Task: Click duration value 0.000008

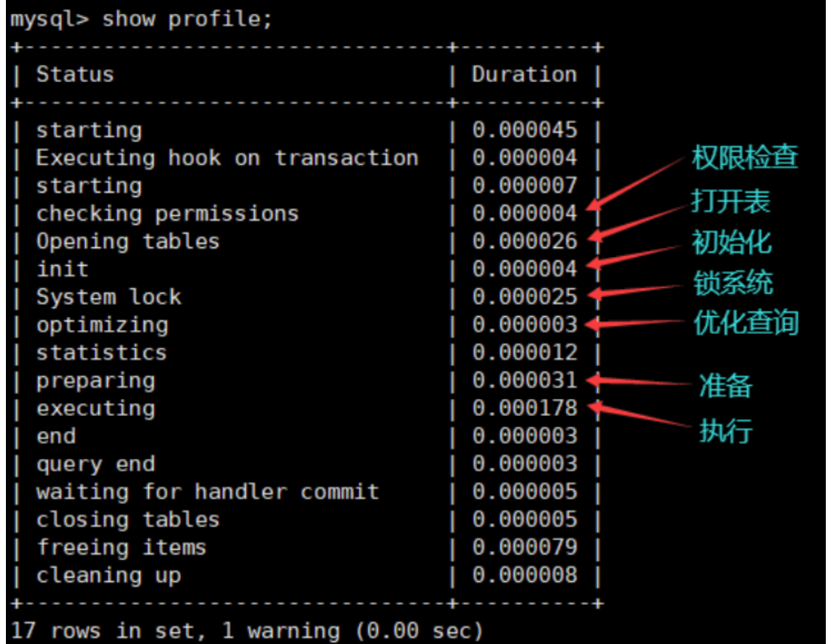Action: pos(524,575)
